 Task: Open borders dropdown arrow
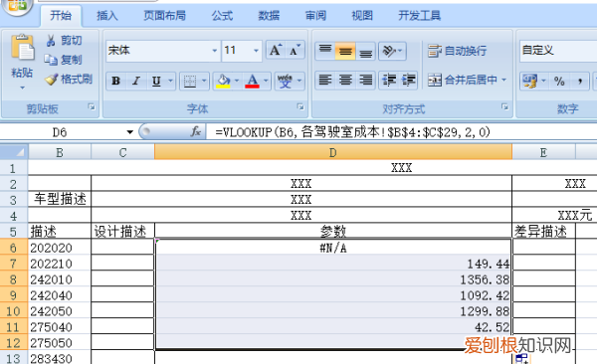coord(204,81)
